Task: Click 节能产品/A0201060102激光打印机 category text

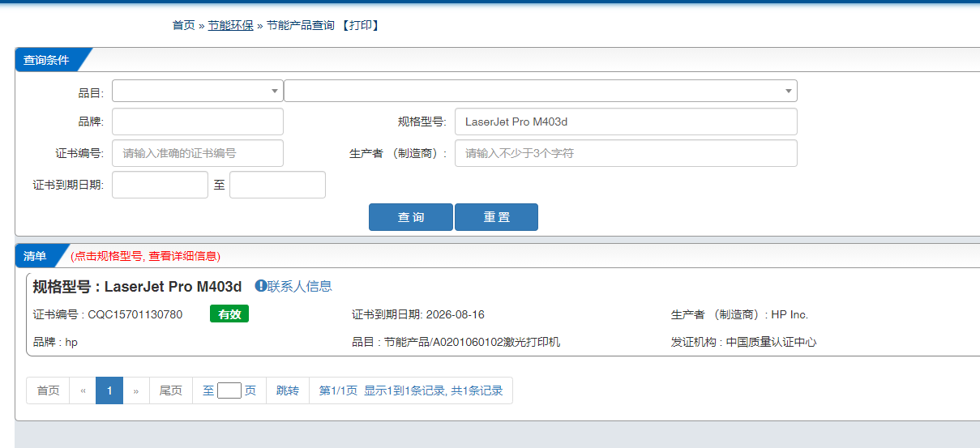Action: point(472,342)
